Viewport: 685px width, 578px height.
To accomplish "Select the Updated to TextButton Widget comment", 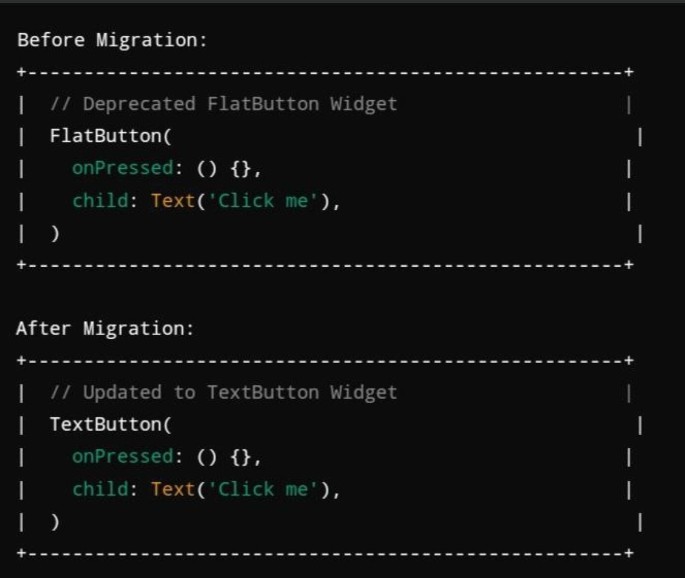I will (x=223, y=392).
